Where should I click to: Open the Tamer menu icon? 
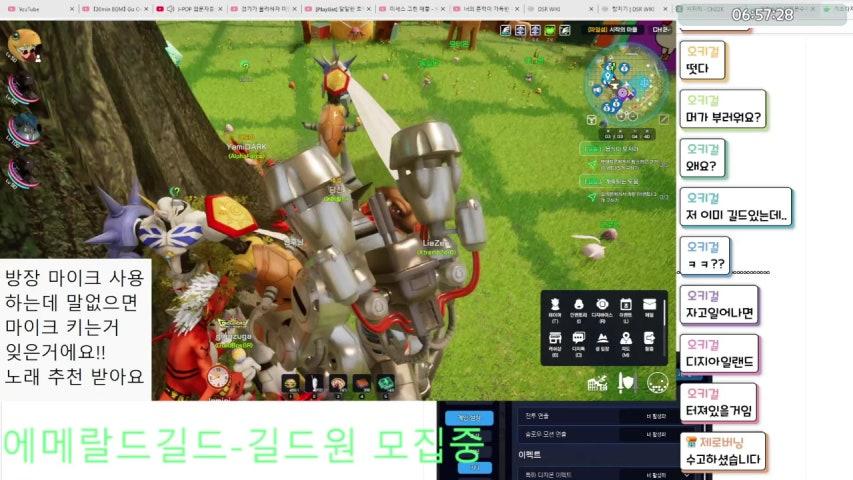click(555, 305)
